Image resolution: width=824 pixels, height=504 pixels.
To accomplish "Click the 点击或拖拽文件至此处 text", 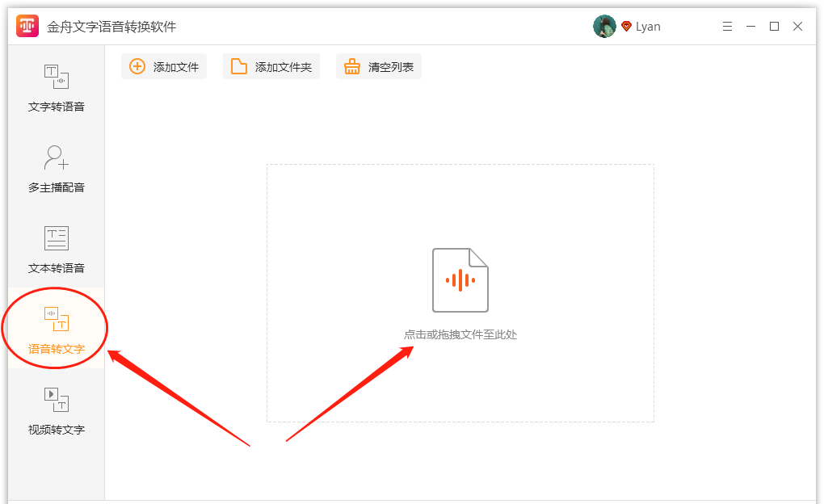I will coord(460,334).
